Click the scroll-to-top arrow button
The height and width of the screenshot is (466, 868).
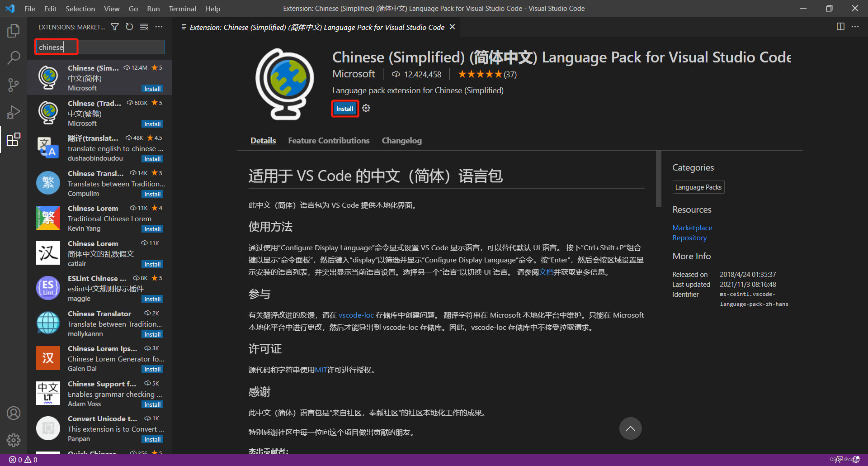tap(631, 428)
